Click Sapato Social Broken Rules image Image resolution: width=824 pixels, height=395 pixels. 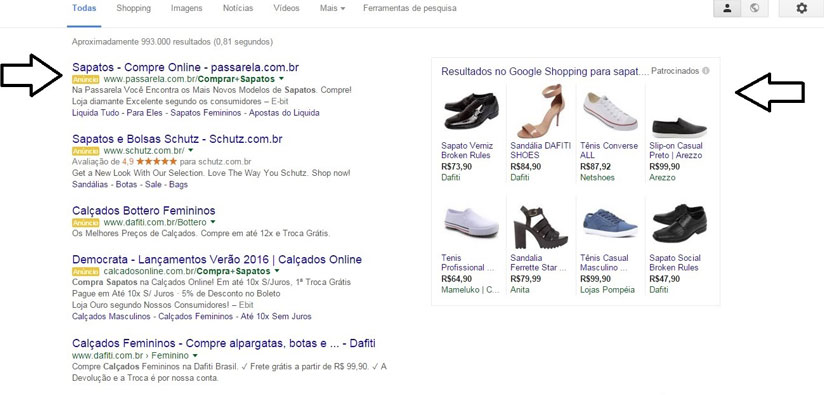[679, 223]
